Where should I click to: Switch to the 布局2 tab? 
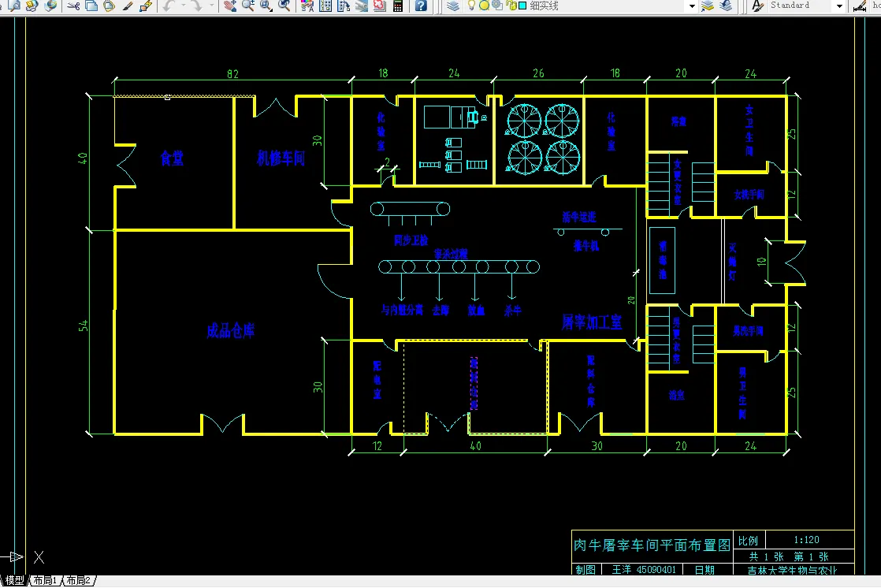point(79,580)
